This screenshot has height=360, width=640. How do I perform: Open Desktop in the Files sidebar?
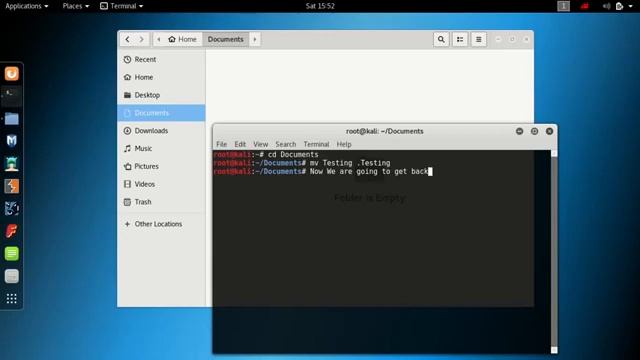(161, 95)
